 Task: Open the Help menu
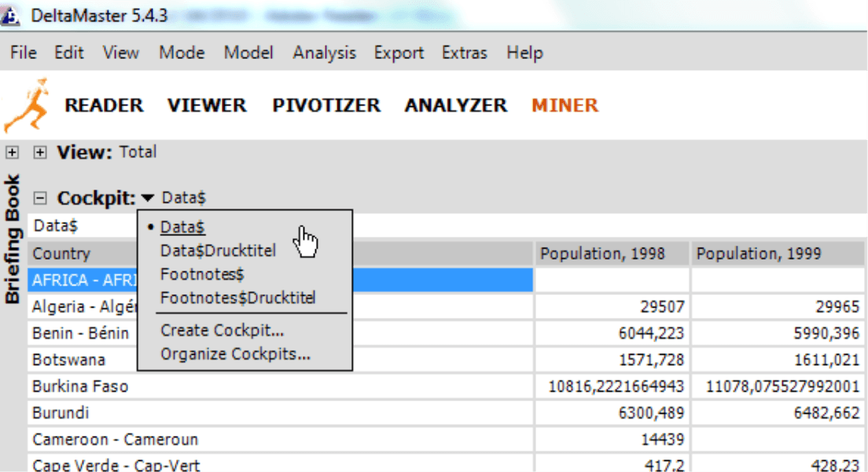tap(524, 53)
